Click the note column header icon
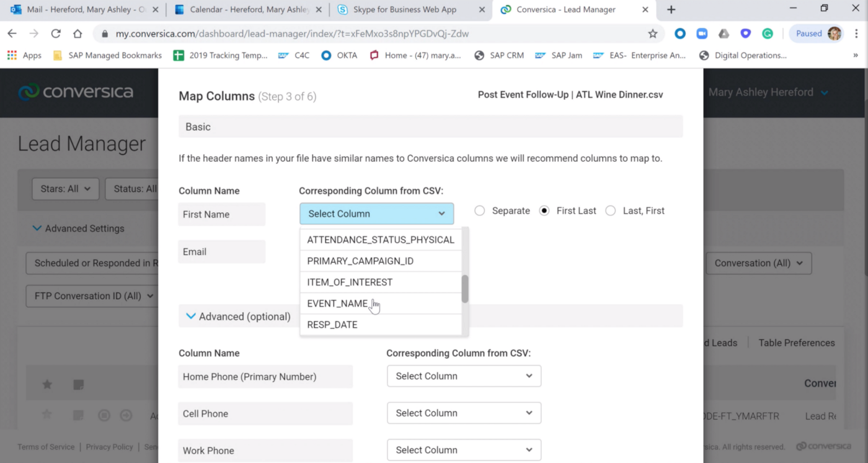 pyautogui.click(x=78, y=385)
